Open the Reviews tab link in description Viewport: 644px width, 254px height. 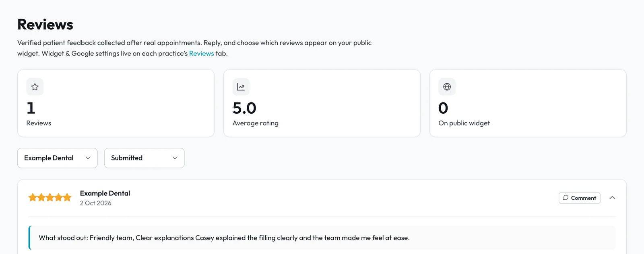pyautogui.click(x=202, y=53)
